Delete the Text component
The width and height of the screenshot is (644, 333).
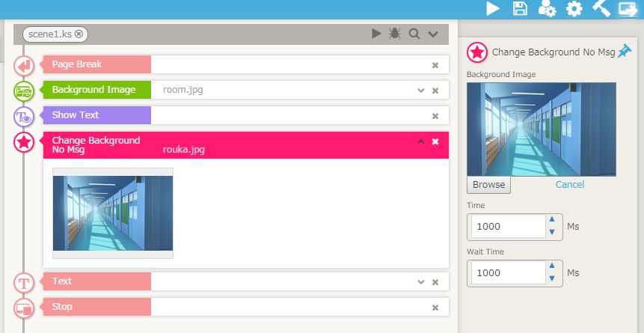[x=435, y=282]
